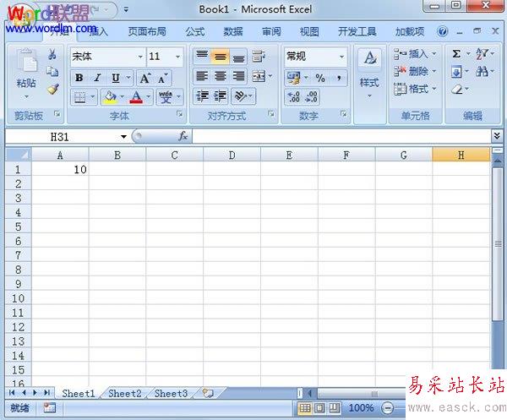Screen dimensions: 507x420
Task: Apply percent style
Action: pos(320,78)
